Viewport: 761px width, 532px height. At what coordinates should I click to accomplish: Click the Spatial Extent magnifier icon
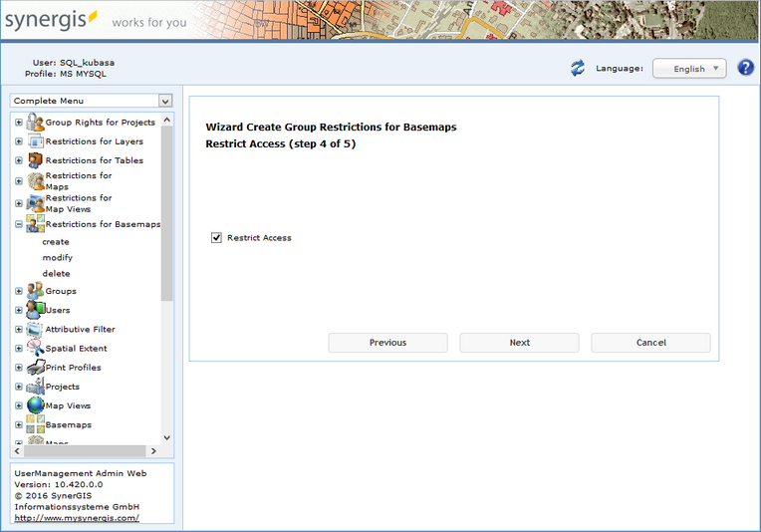[36, 348]
